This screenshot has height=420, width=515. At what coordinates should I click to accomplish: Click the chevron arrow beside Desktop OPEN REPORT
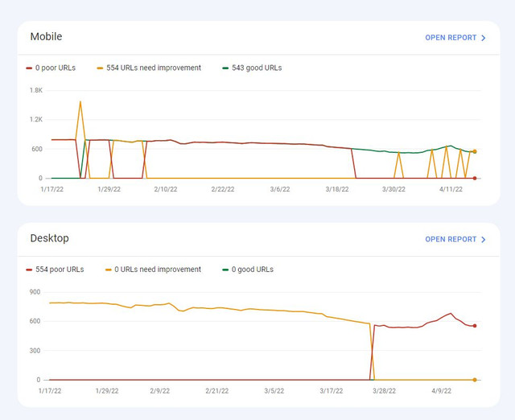click(483, 240)
